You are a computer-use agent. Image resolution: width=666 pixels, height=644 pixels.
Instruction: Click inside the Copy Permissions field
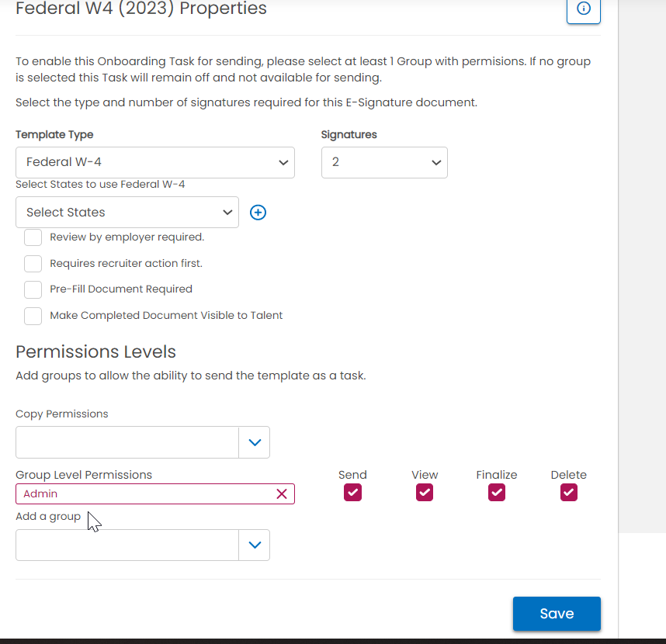127,442
